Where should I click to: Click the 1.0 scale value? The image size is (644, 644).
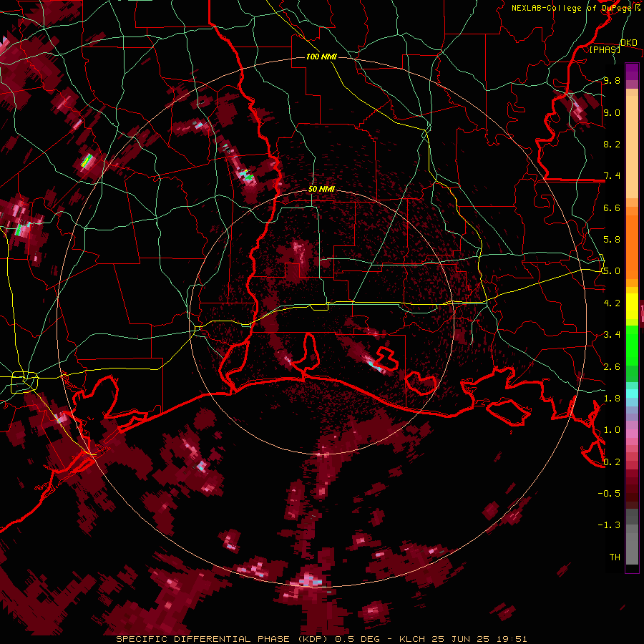coord(612,430)
